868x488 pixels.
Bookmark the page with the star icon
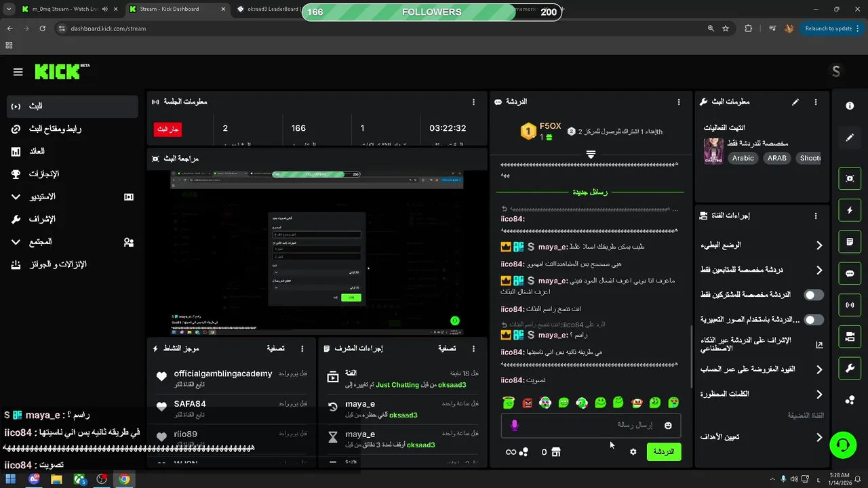click(726, 28)
